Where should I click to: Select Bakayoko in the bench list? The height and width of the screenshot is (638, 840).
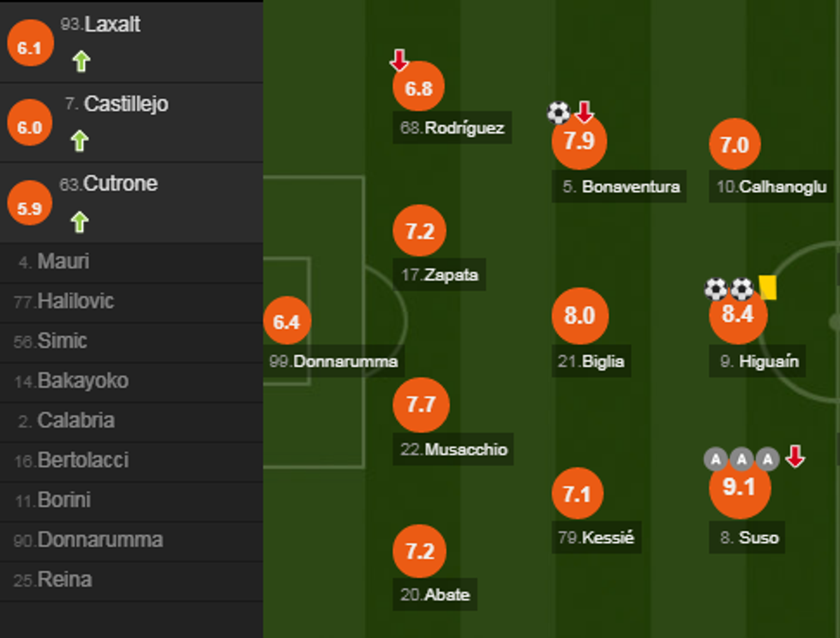click(x=82, y=381)
